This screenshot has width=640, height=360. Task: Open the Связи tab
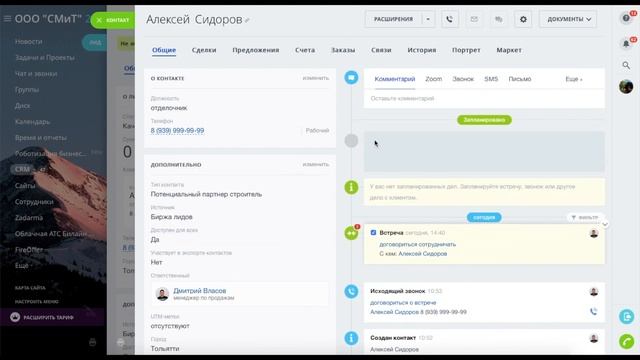[381, 50]
